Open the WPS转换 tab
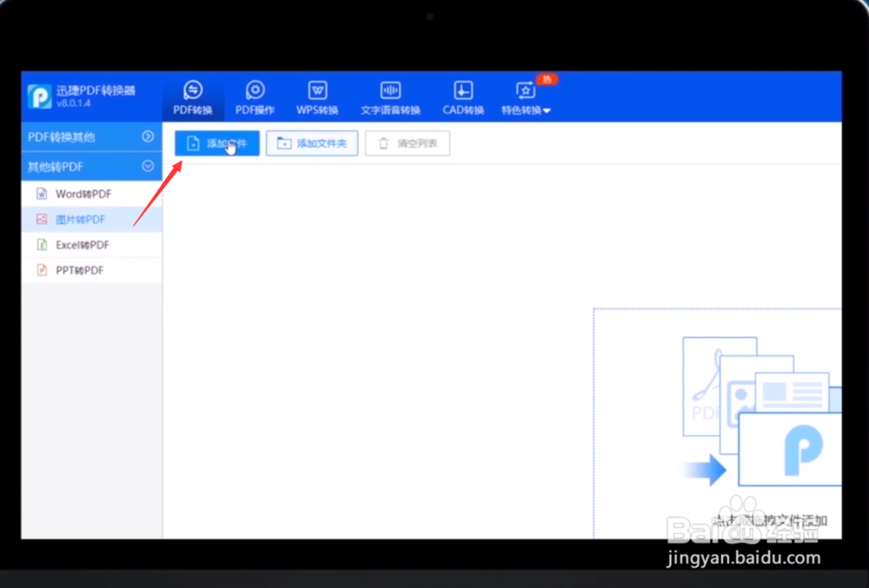 pyautogui.click(x=317, y=97)
